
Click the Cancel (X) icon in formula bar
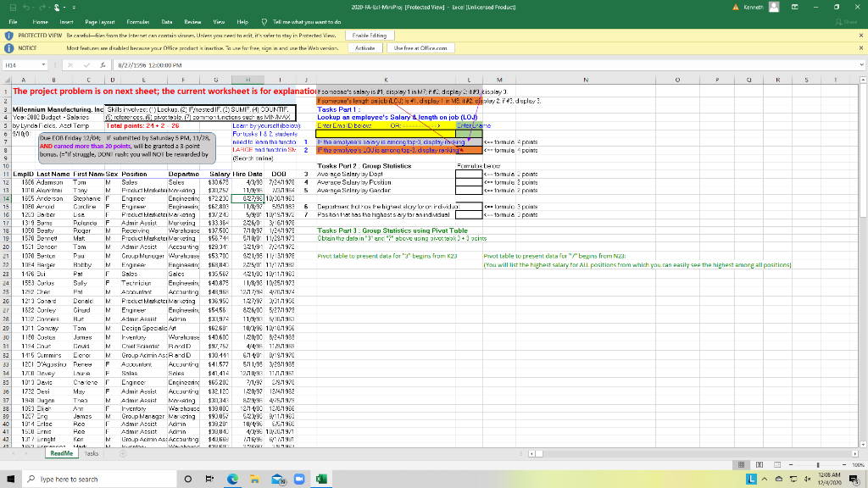[71, 65]
